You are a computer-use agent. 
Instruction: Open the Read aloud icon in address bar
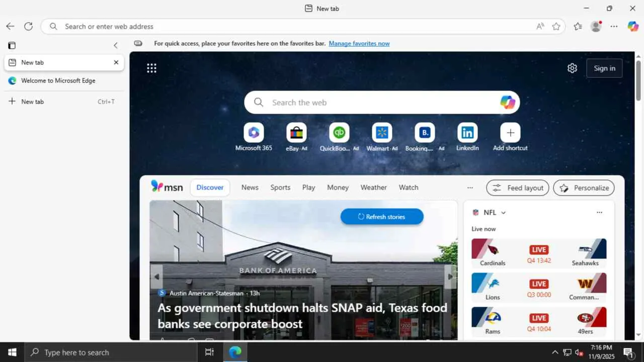[x=540, y=26]
